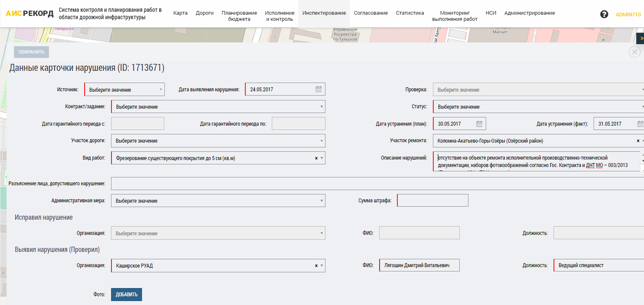This screenshot has height=305, width=644.
Task: Open calendar for Дата выявления нарушения
Action: tap(319, 89)
